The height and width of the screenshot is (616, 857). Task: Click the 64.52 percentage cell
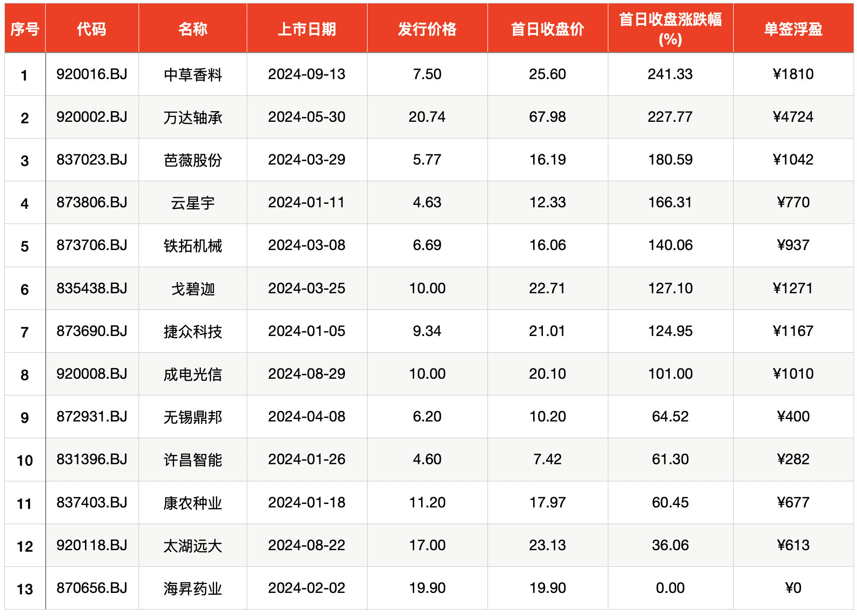(x=670, y=417)
